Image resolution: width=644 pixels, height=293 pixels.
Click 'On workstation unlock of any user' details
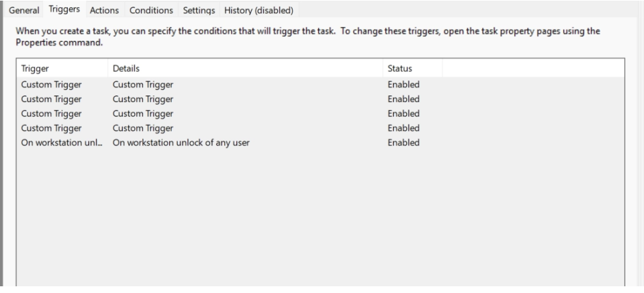[181, 142]
